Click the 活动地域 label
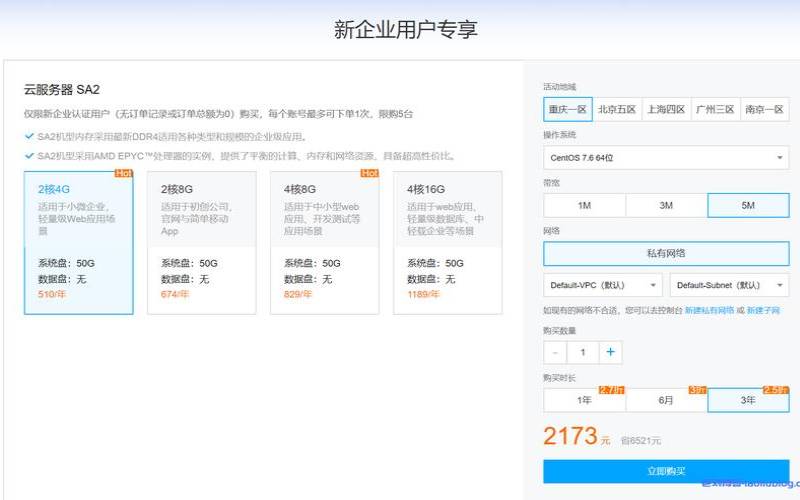Viewport: 800px width, 500px height. click(x=560, y=87)
